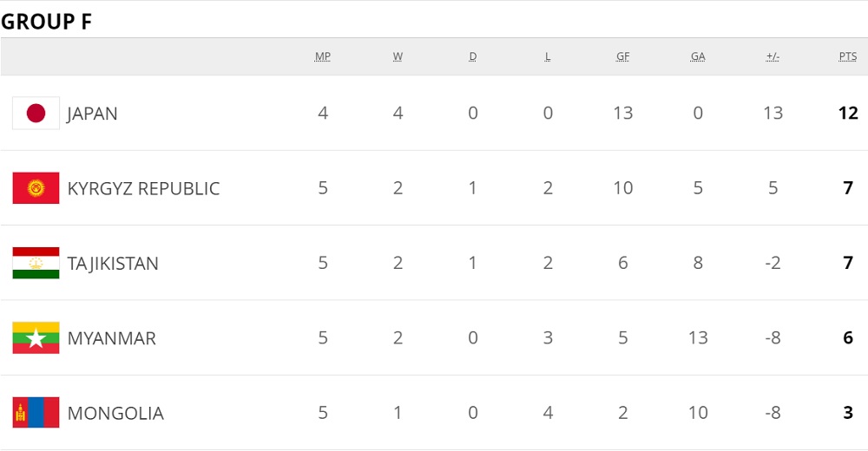
Task: Click the W column header
Action: point(398,56)
